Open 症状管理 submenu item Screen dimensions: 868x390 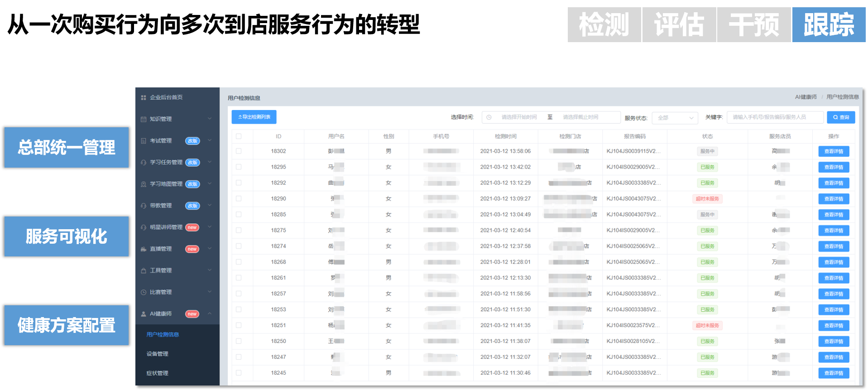157,373
